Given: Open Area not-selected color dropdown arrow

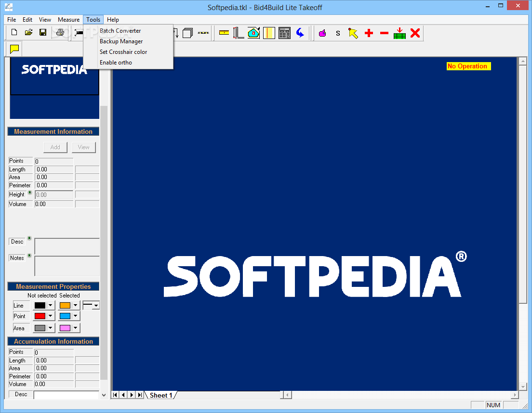Looking at the screenshot, I should click(50, 328).
